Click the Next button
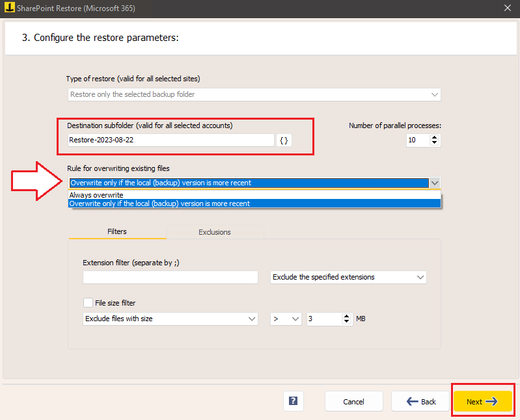 click(482, 401)
